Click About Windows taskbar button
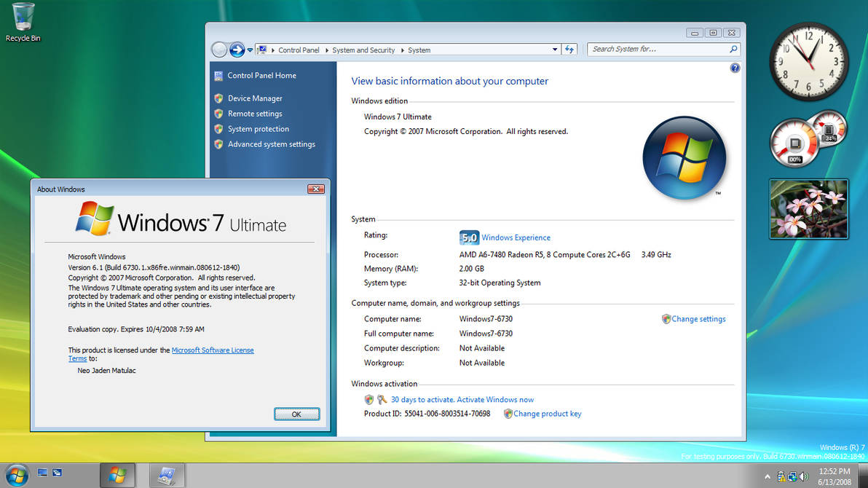 pyautogui.click(x=117, y=476)
